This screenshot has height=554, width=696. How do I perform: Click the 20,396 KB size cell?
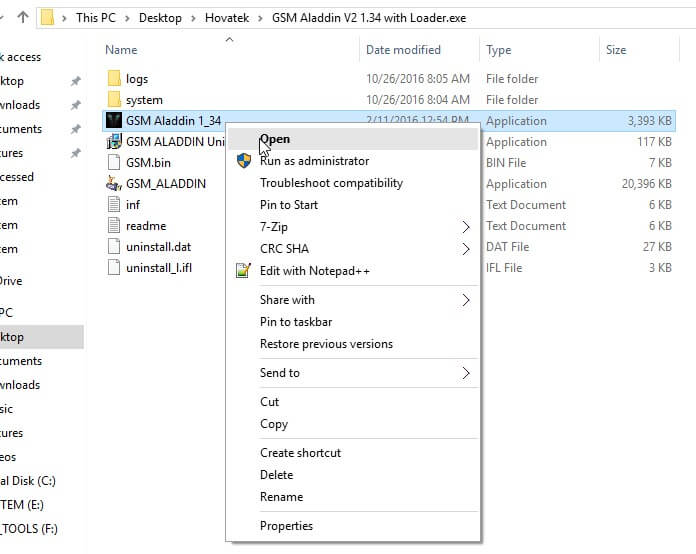(647, 184)
